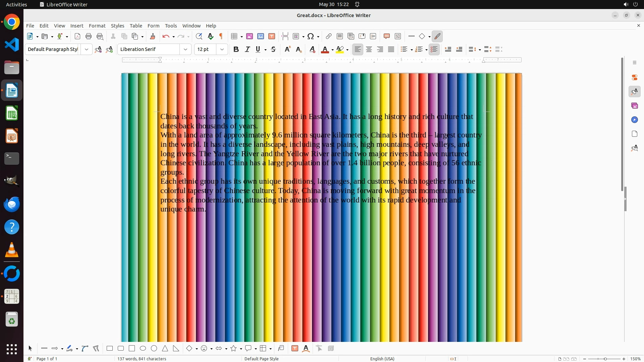Open the Format menu

97,26
